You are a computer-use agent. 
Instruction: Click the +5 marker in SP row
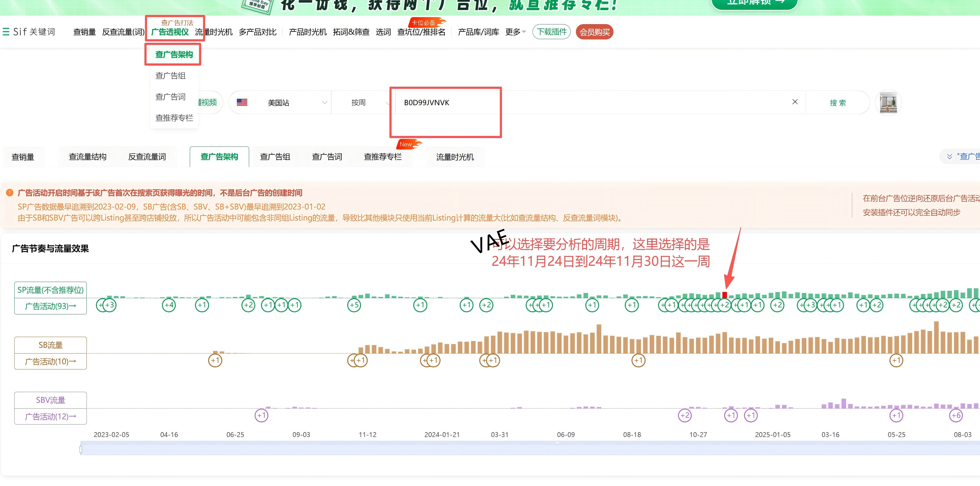point(354,305)
